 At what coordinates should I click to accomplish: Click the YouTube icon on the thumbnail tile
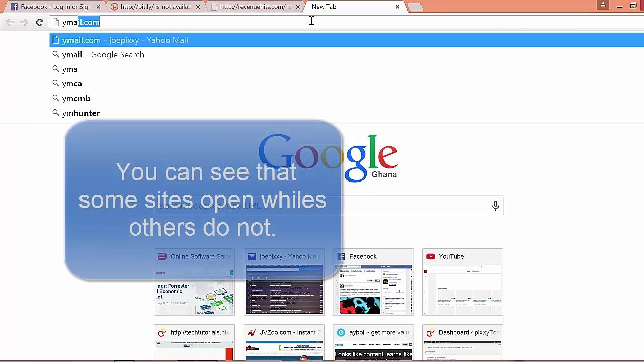[x=430, y=256]
